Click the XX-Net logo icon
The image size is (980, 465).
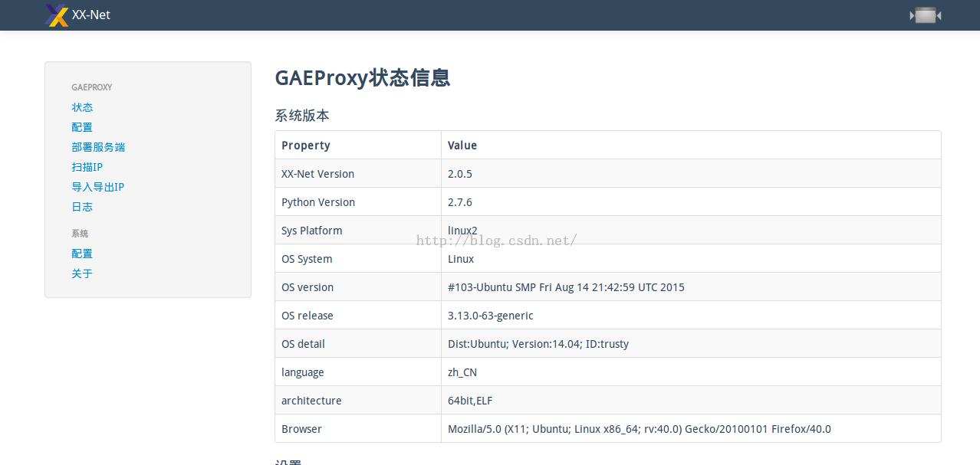[57, 15]
